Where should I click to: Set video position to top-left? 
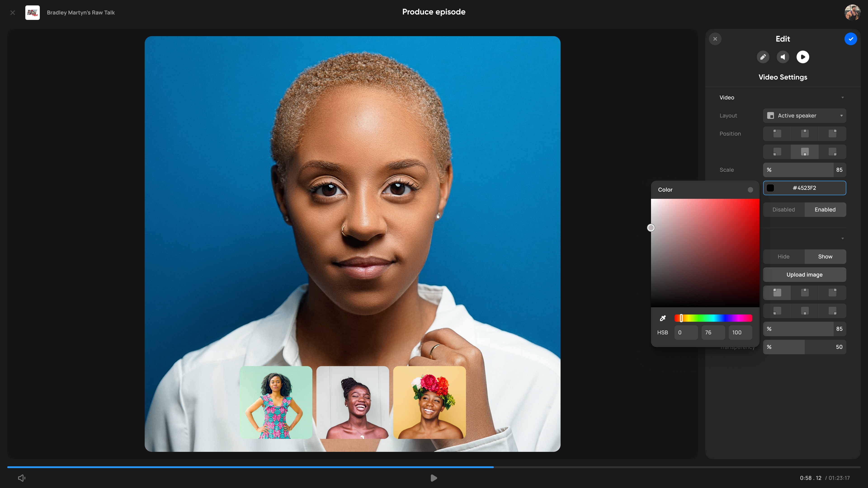[x=777, y=133]
